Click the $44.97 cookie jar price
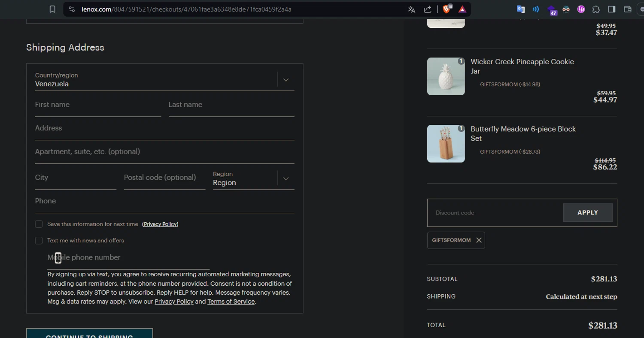644x338 pixels. click(x=605, y=100)
